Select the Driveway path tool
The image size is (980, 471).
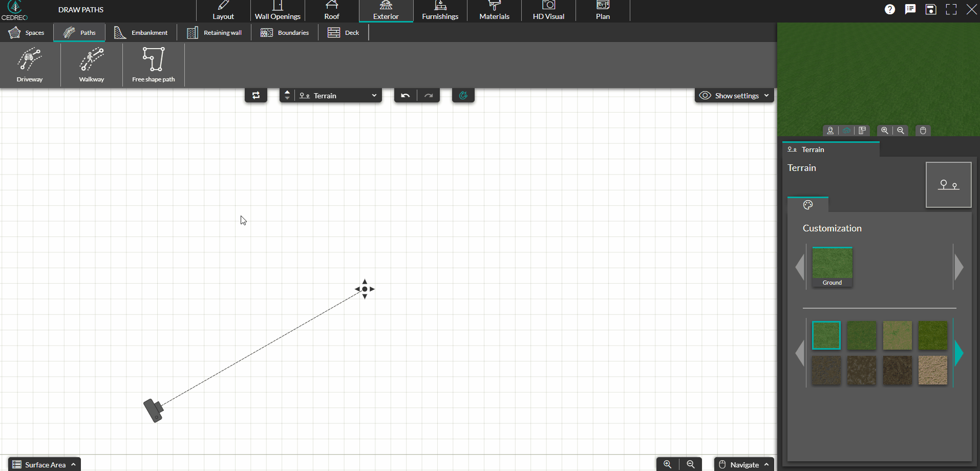point(30,65)
